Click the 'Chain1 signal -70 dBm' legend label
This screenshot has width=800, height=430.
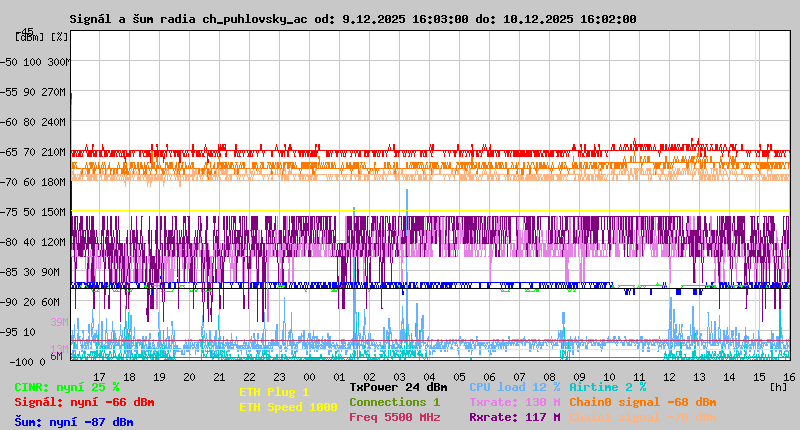(643, 417)
